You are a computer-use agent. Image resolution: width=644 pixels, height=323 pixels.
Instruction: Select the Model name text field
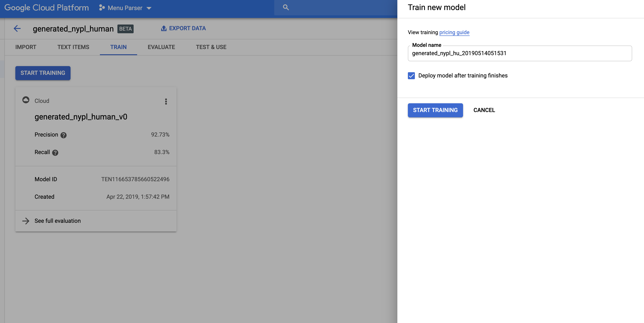click(x=520, y=53)
